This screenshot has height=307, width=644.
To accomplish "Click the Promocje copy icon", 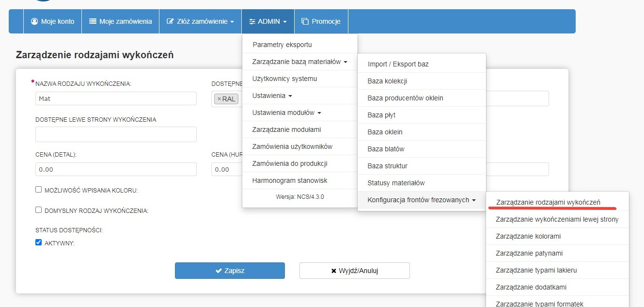I will (x=305, y=21).
